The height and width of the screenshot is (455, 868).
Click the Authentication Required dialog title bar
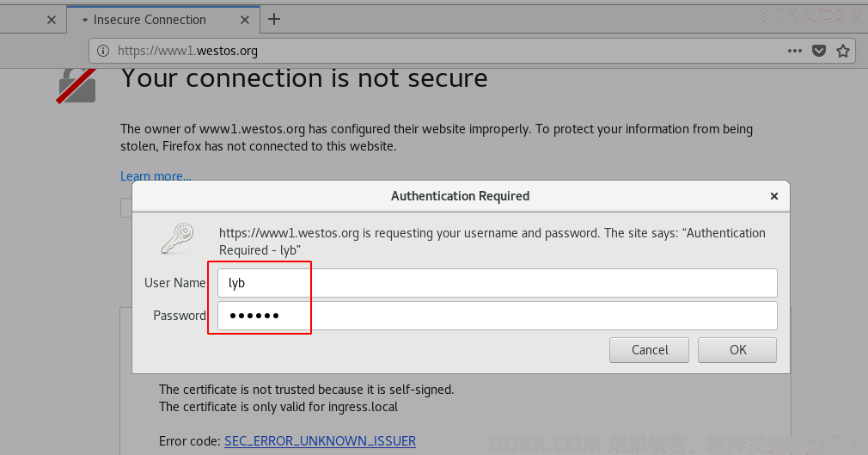click(461, 196)
